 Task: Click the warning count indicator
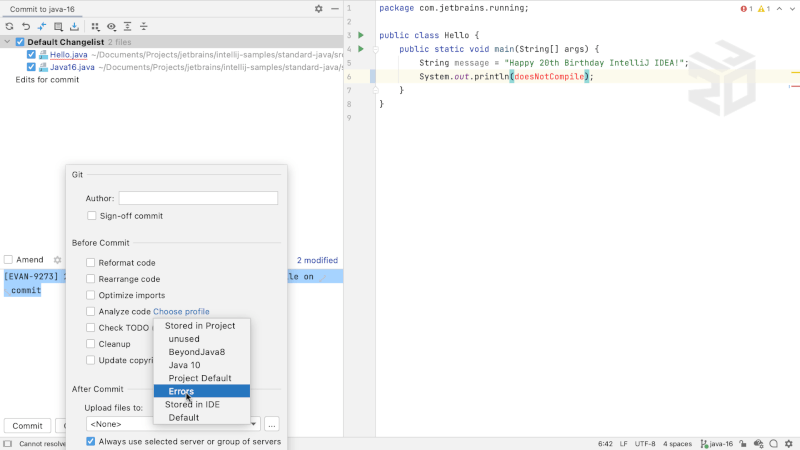[764, 9]
